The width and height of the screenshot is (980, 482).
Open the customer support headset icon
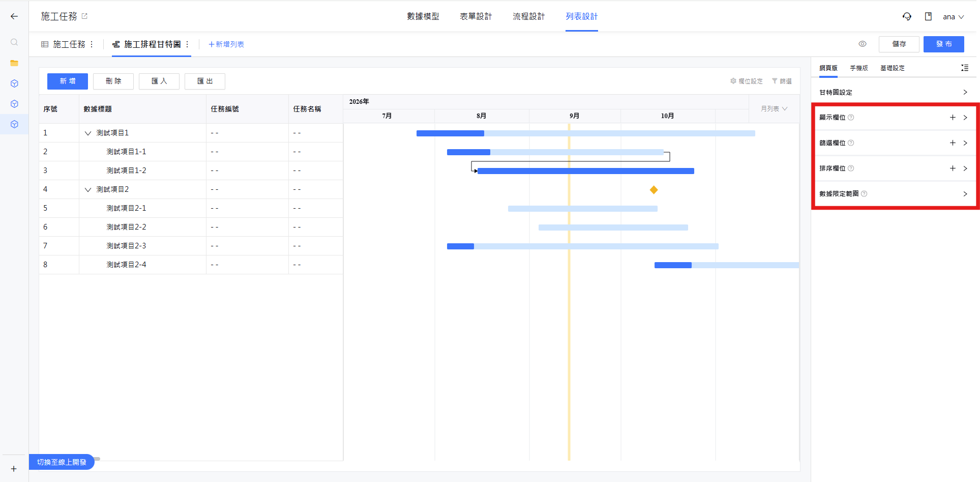[907, 16]
